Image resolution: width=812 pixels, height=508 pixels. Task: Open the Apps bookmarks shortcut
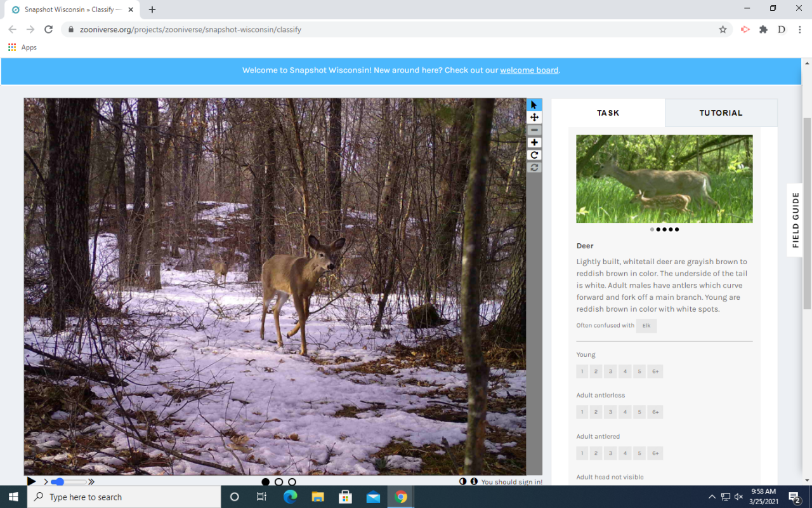point(22,48)
